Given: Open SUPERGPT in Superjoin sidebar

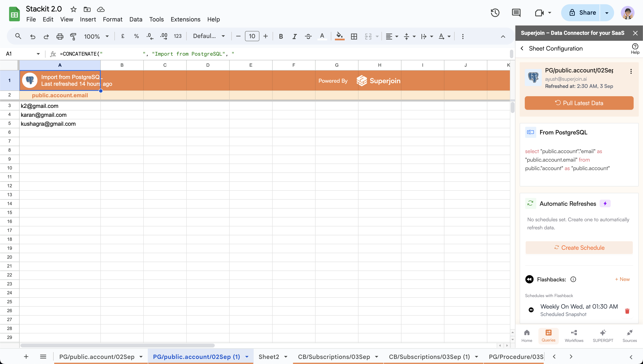Looking at the screenshot, I should [603, 336].
